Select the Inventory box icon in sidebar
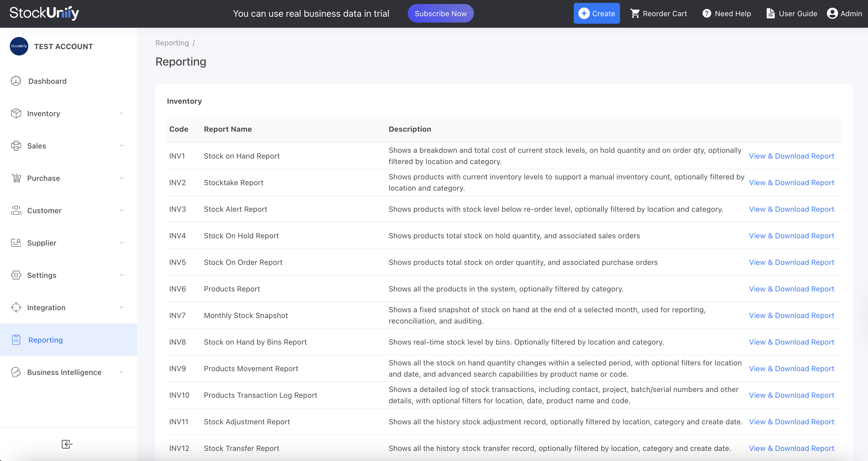 pyautogui.click(x=16, y=113)
